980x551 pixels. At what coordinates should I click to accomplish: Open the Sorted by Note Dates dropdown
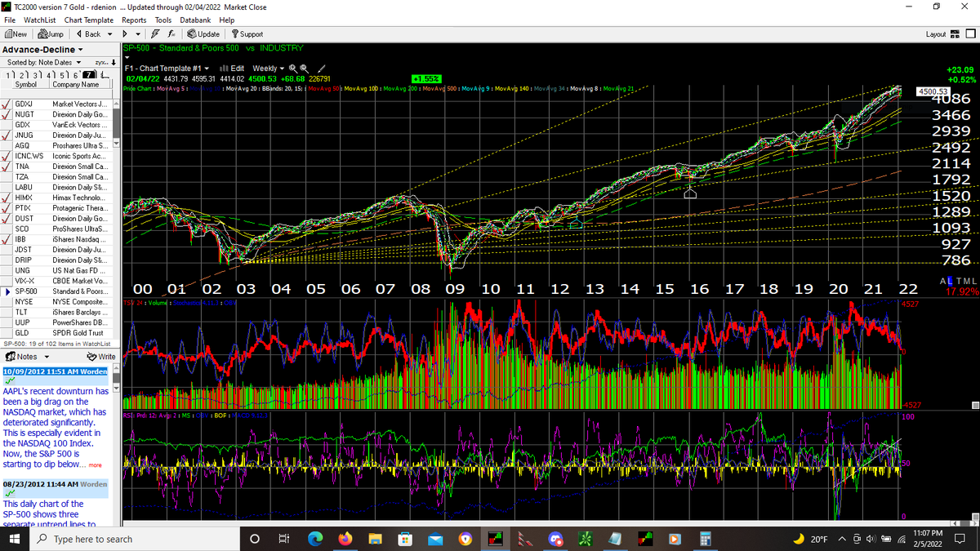coord(45,62)
